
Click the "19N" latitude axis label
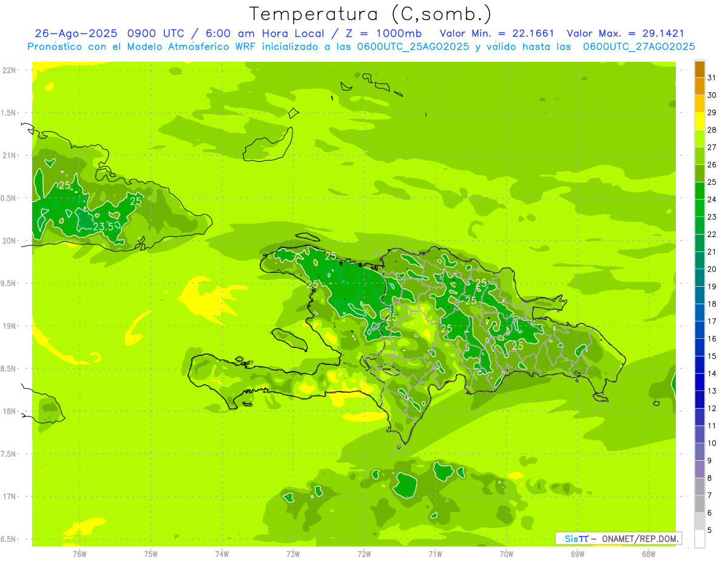(9, 326)
